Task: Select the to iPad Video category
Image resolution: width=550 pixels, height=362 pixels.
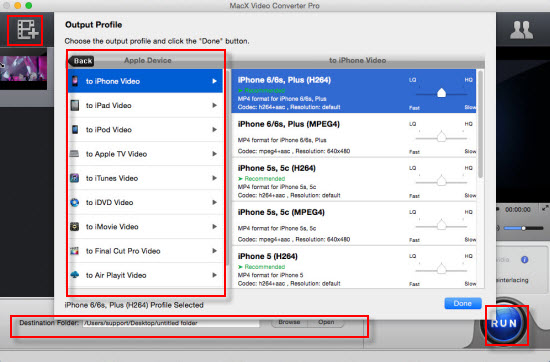Action: click(x=145, y=105)
